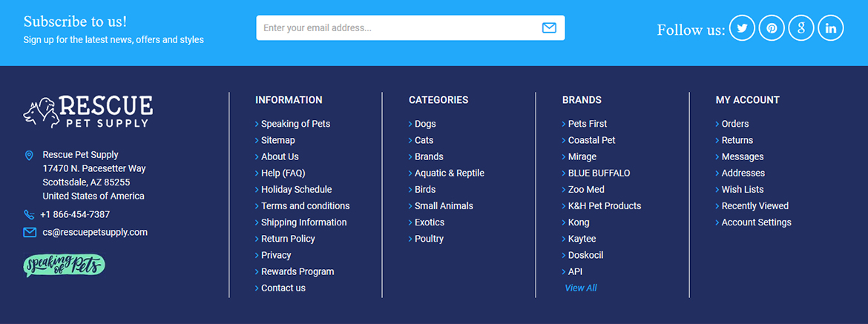Click the envelope icon beside cs email
Screen dimensions: 868x324
click(x=30, y=233)
